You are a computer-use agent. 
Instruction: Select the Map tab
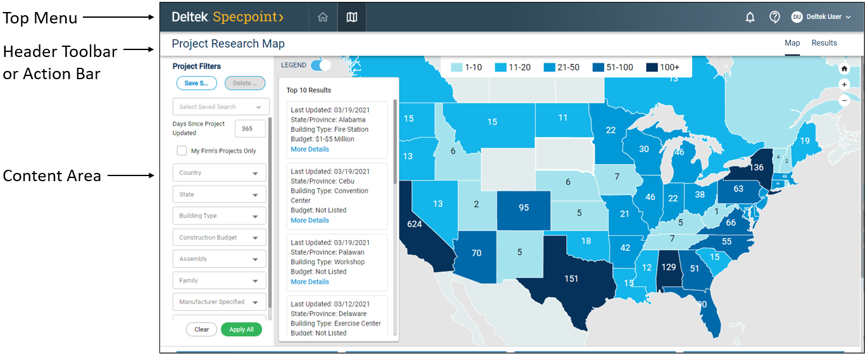pyautogui.click(x=792, y=43)
